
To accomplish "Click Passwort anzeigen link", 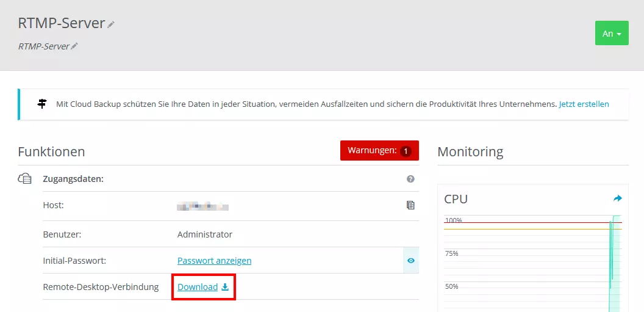I will tap(215, 261).
